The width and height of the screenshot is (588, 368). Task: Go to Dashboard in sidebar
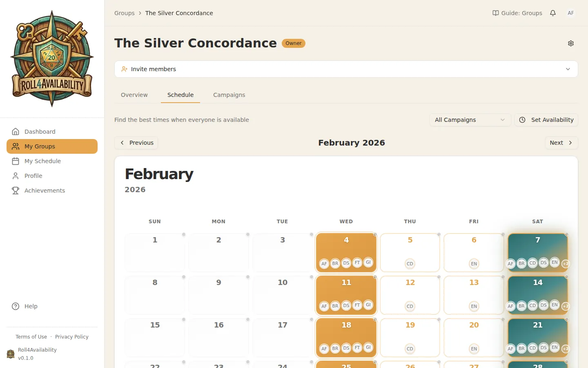40,132
